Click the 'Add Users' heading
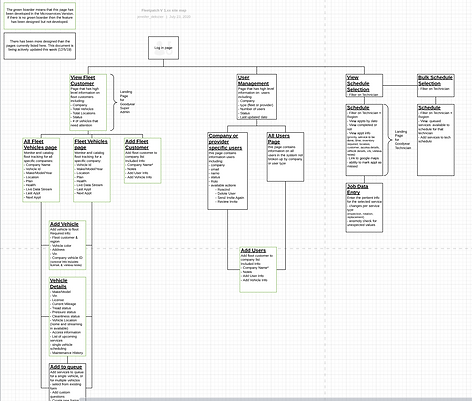Viewport: 472px width, 401px height. click(253, 250)
